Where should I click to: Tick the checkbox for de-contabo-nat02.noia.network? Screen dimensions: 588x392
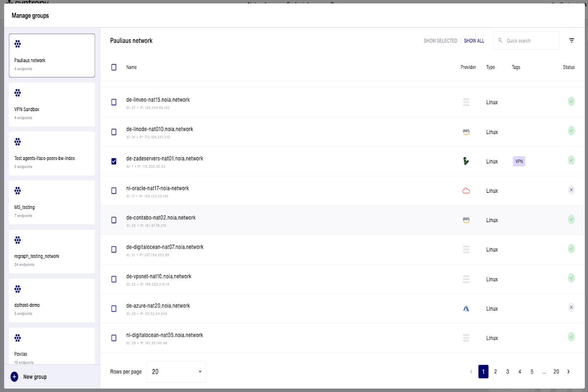point(114,220)
